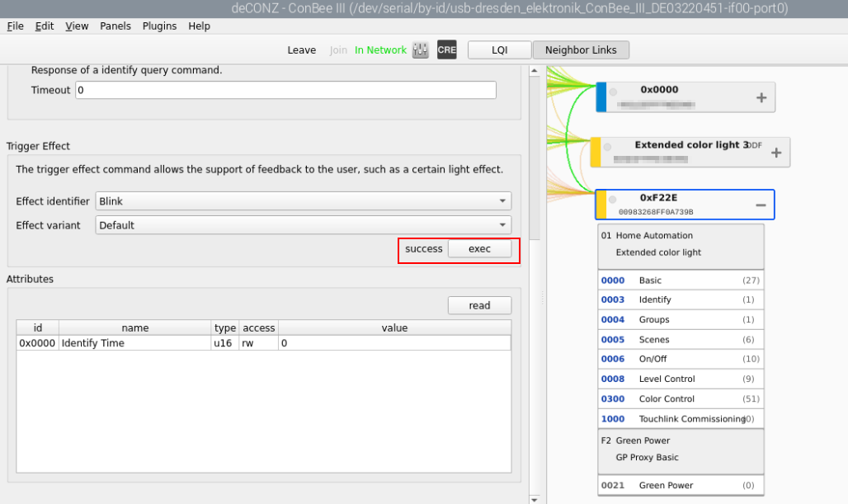Expand the 0x0000 node with plus icon
The image size is (848, 504).
pyautogui.click(x=761, y=98)
